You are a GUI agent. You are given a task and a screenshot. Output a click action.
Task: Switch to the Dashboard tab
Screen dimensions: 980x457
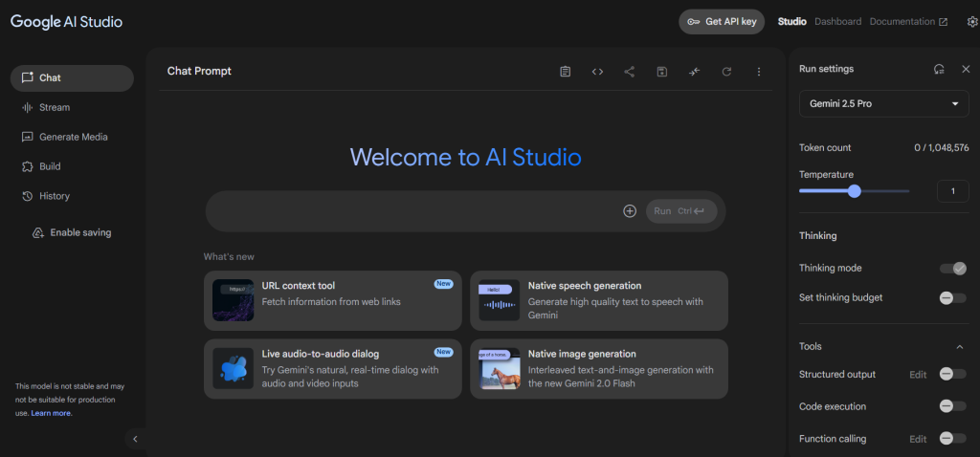tap(837, 22)
